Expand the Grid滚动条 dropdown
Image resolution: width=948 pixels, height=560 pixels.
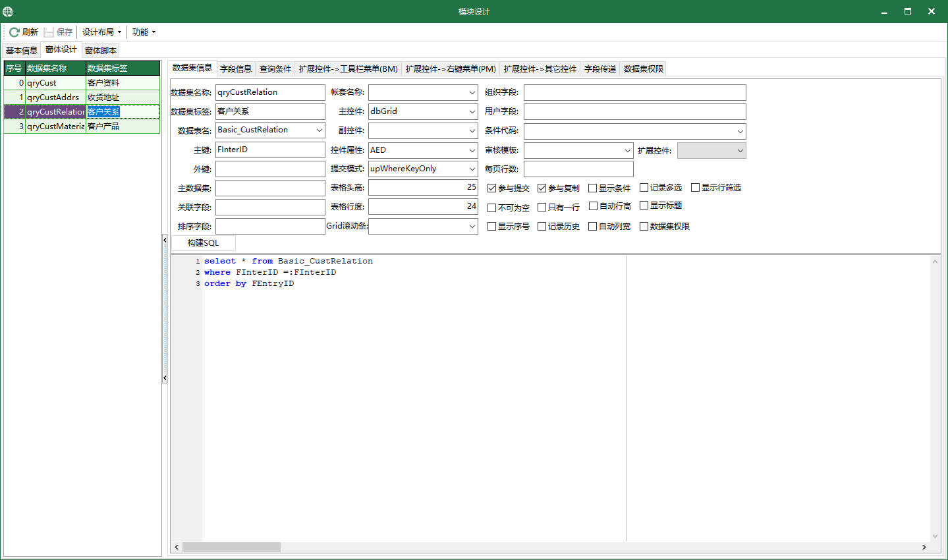click(472, 227)
